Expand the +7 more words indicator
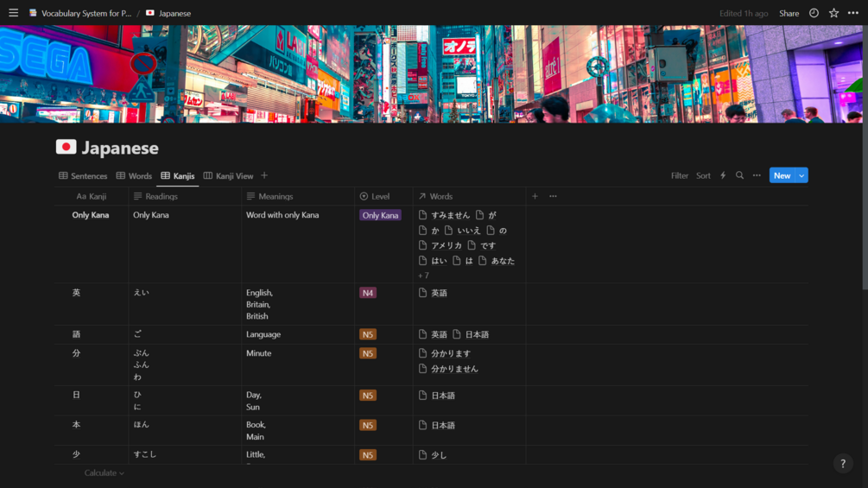Screen dimensions: 868x488 coord(423,276)
